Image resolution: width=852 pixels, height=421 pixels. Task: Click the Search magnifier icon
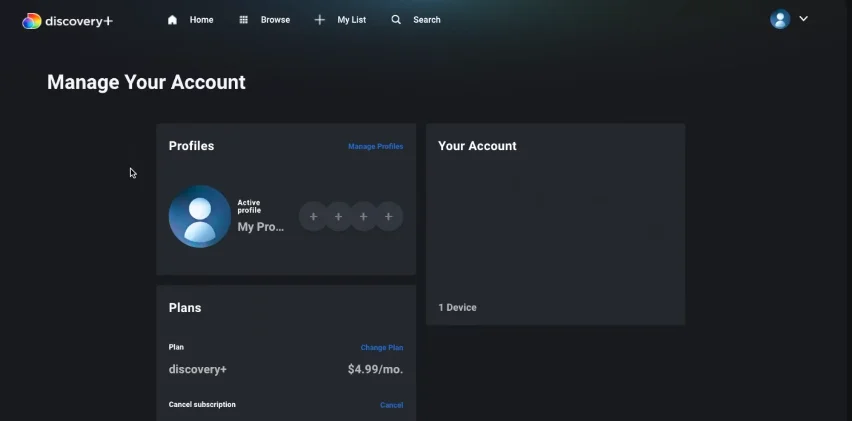coord(396,20)
